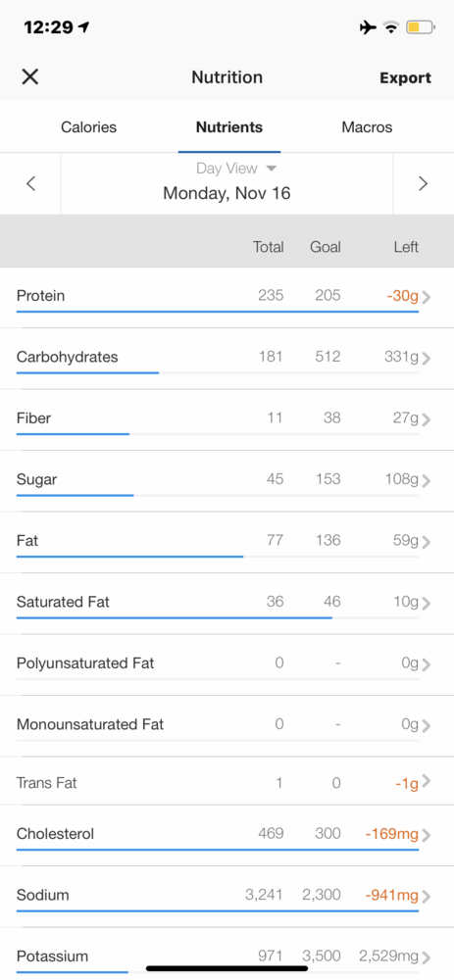
Task: Go to previous day arrow
Action: coord(30,184)
